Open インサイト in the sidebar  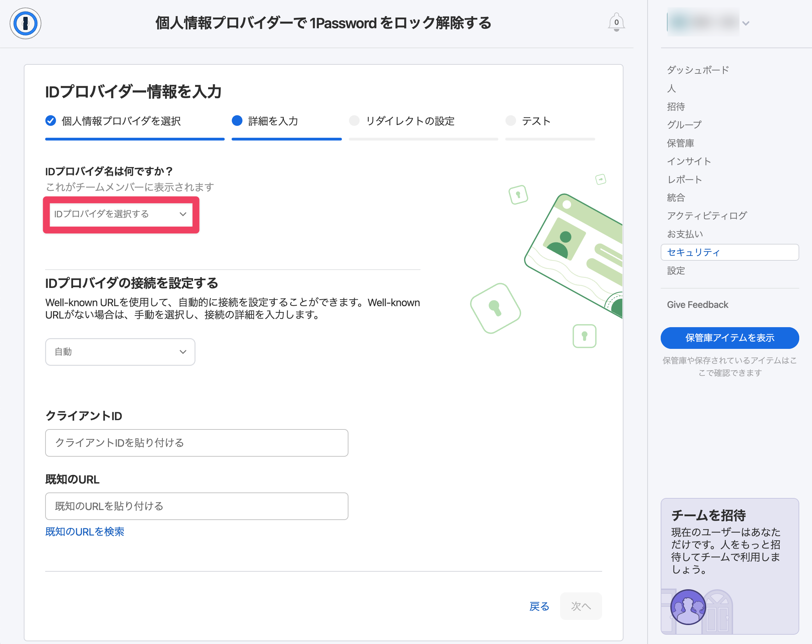tap(689, 161)
